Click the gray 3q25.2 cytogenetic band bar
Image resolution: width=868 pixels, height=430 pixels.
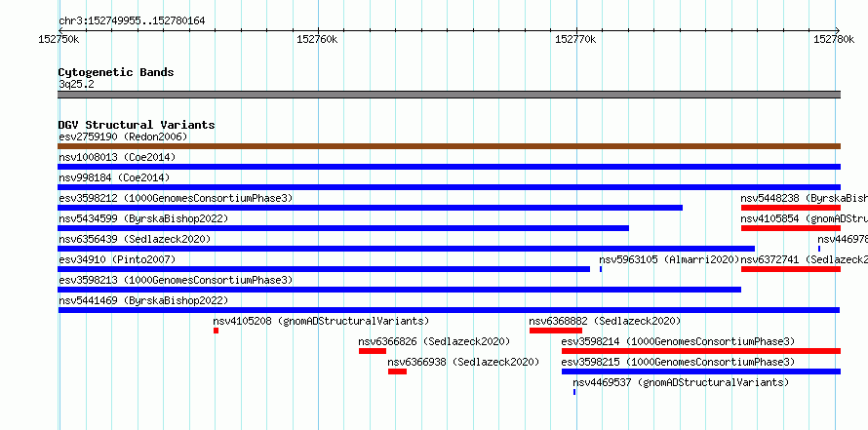(x=449, y=94)
